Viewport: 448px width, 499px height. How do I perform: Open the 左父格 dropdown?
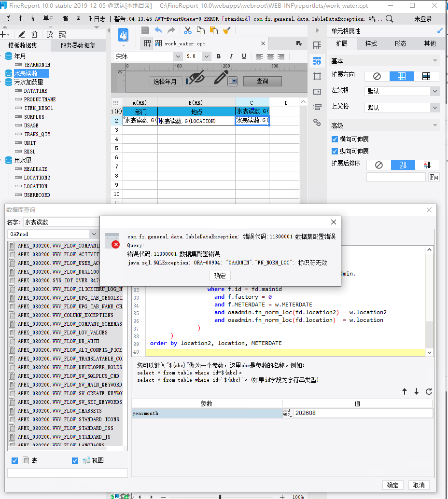click(435, 91)
